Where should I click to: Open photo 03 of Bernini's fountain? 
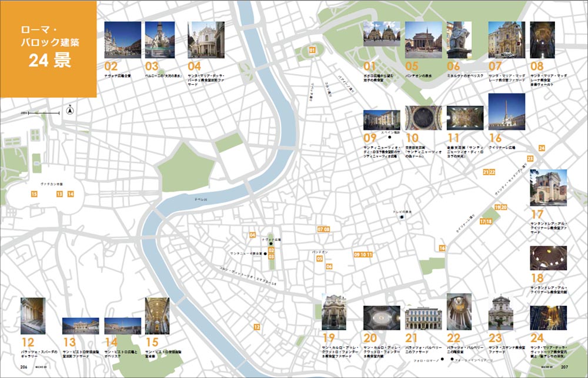160,40
